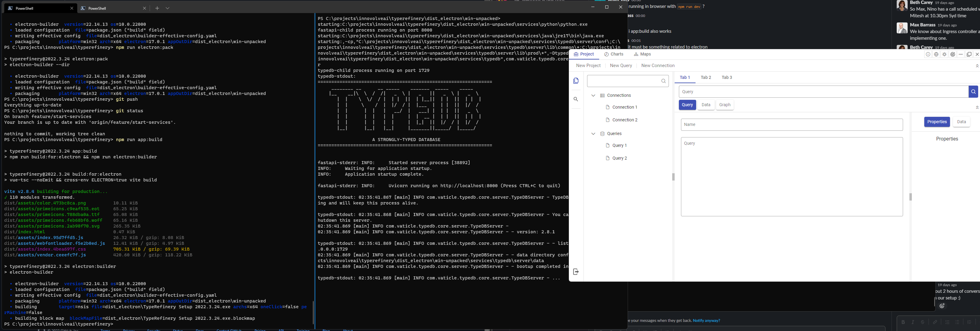Click the file icon beside Query 2

[608, 158]
